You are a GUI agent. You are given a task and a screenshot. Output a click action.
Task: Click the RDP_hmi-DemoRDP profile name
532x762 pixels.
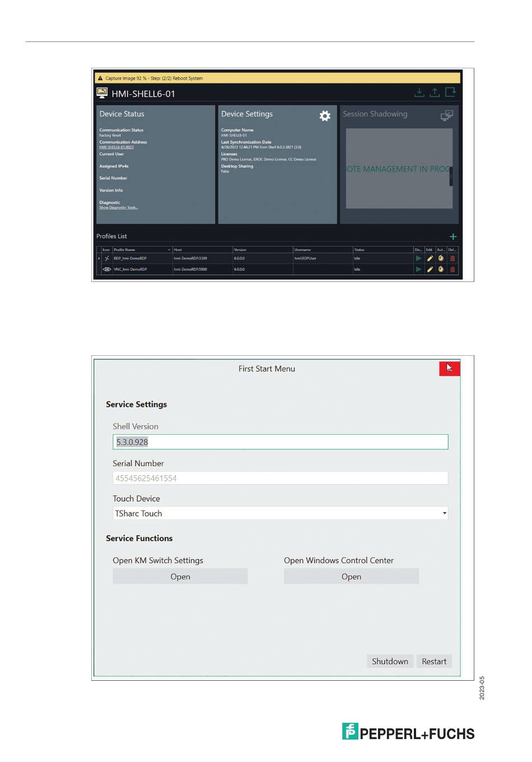[x=130, y=258]
